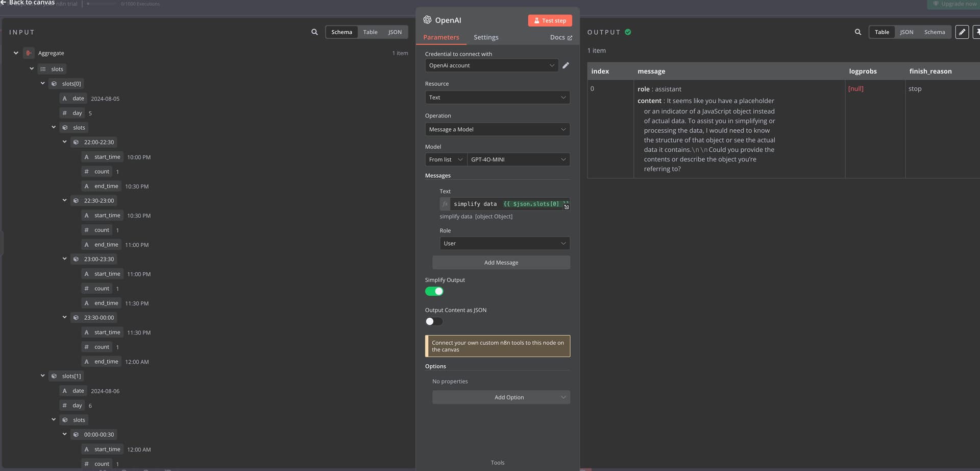
Task: Open the Docs link
Action: [560, 37]
